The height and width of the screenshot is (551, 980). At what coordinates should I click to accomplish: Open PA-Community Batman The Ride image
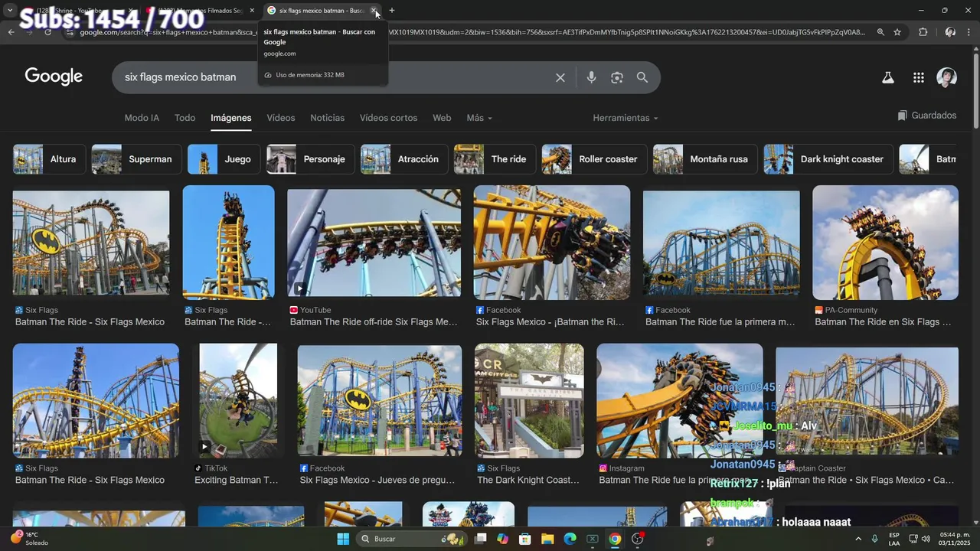click(885, 243)
